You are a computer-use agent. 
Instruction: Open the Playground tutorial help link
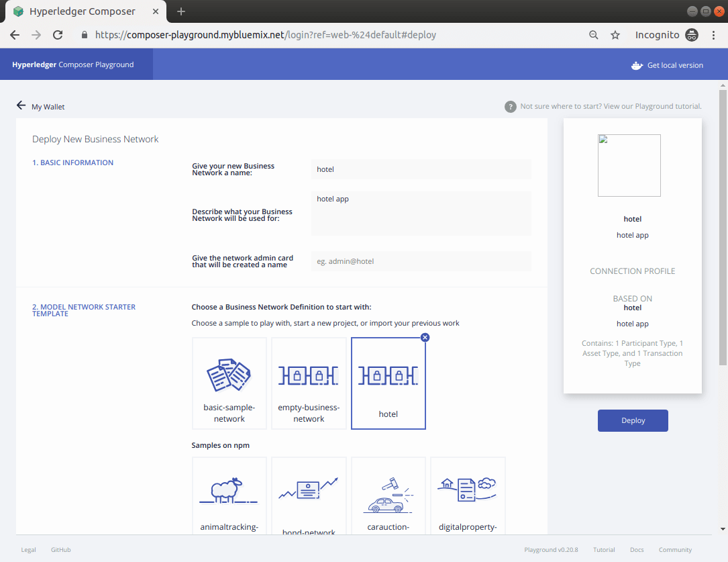pyautogui.click(x=611, y=106)
